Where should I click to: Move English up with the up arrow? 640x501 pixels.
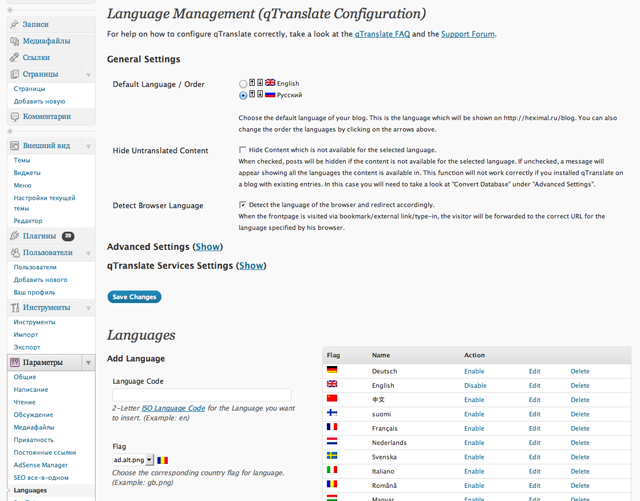(x=252, y=82)
